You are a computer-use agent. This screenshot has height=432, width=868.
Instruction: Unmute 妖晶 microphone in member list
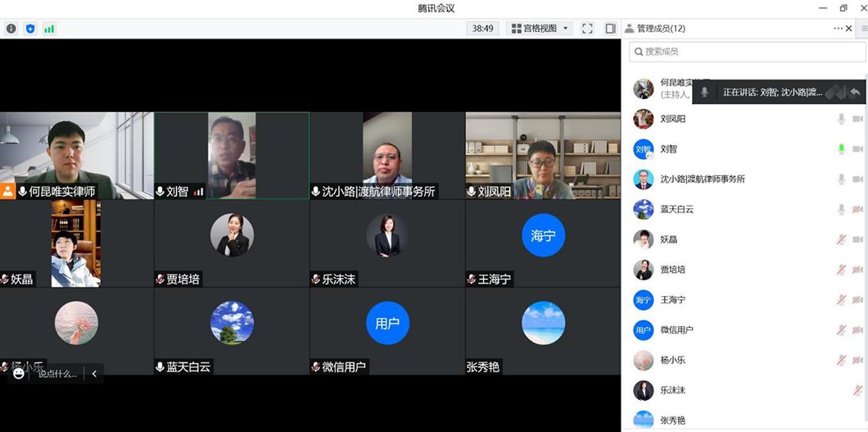(842, 239)
